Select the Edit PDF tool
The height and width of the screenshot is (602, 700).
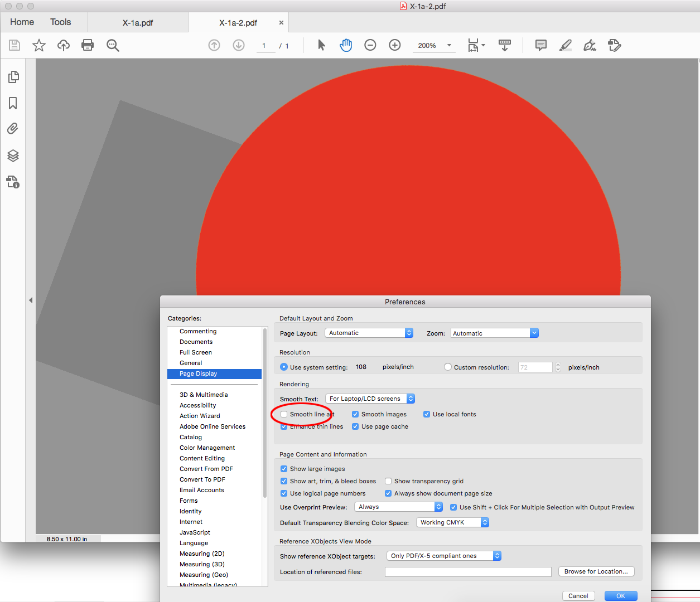pyautogui.click(x=614, y=45)
